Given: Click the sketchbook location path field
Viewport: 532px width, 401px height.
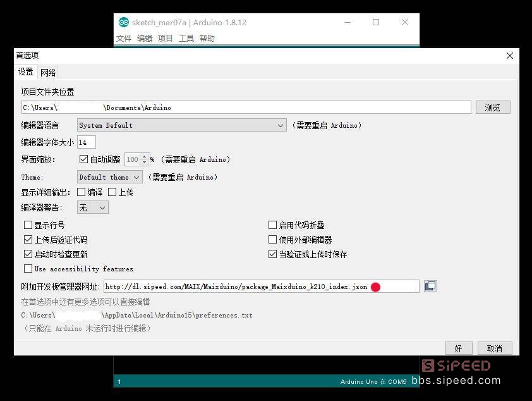Looking at the screenshot, I should (x=246, y=108).
